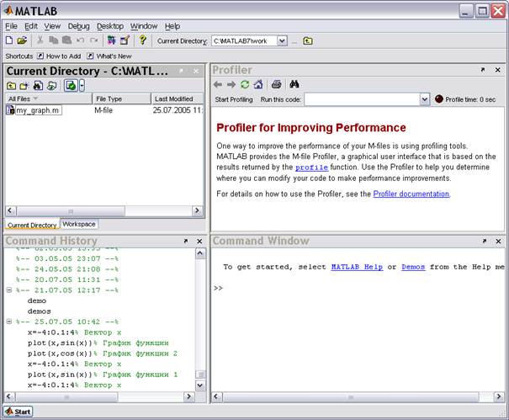Image resolution: width=509 pixels, height=420 pixels.
Task: Browse for folder ellipsis button
Action: pyautogui.click(x=294, y=41)
